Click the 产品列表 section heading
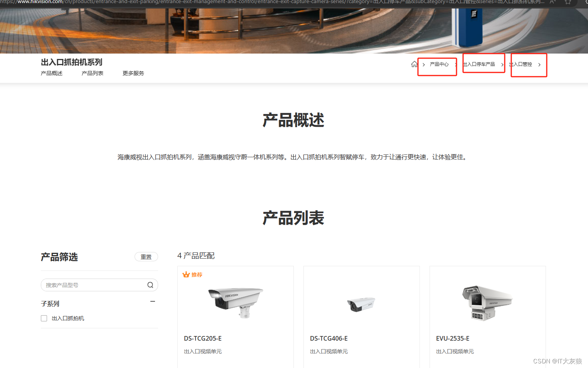The image size is (588, 368). [x=293, y=218]
